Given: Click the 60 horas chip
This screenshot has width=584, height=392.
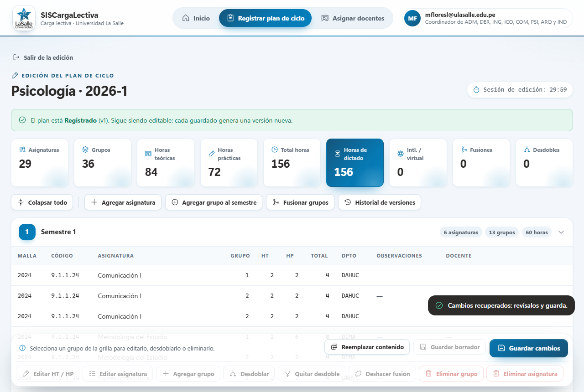Looking at the screenshot, I should coord(537,232).
